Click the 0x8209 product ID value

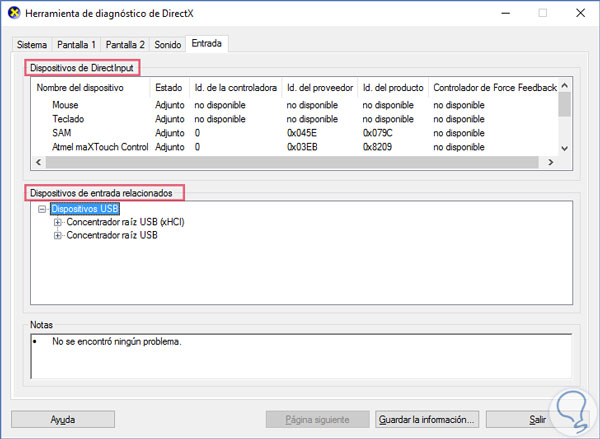pyautogui.click(x=377, y=147)
